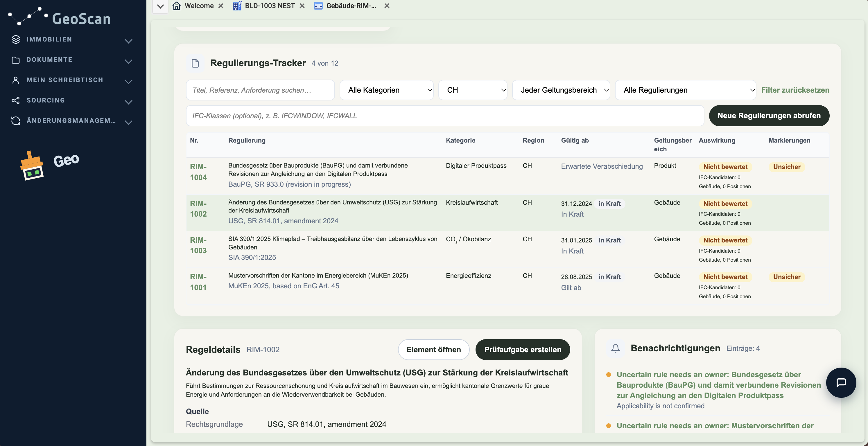Click the Änderungsmanagement refresh icon
The height and width of the screenshot is (446, 868).
click(x=15, y=121)
